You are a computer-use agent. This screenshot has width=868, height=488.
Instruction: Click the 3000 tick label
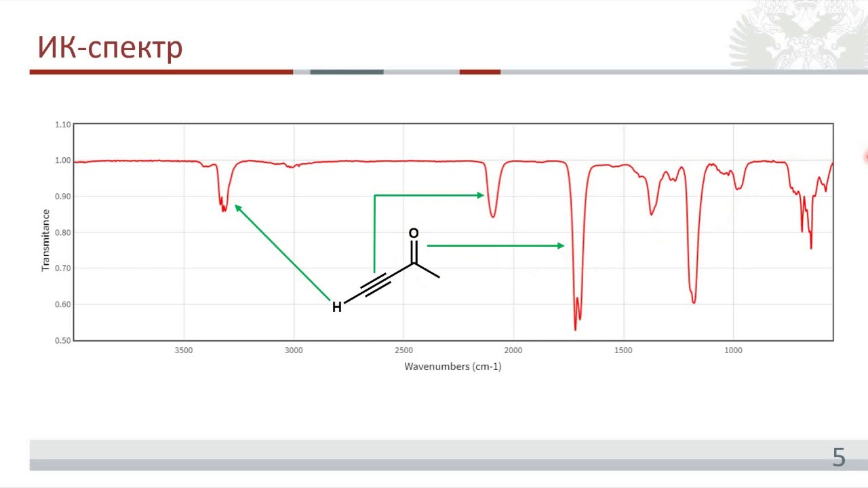pos(294,350)
